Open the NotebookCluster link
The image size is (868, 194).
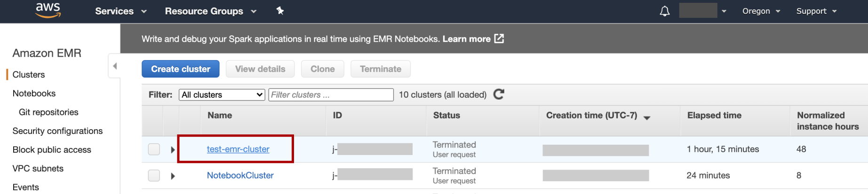pyautogui.click(x=240, y=176)
